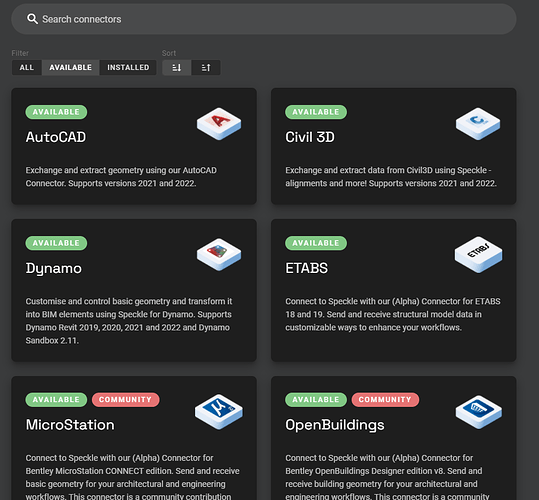The height and width of the screenshot is (500, 539).
Task: Click the AVAILABLE badge on OpenBuildings card
Action: pyautogui.click(x=316, y=400)
